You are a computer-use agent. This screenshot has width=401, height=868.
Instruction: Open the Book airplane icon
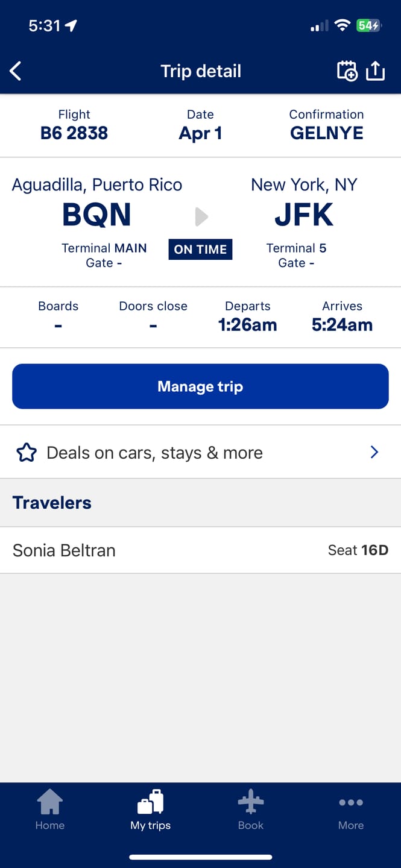point(251,802)
